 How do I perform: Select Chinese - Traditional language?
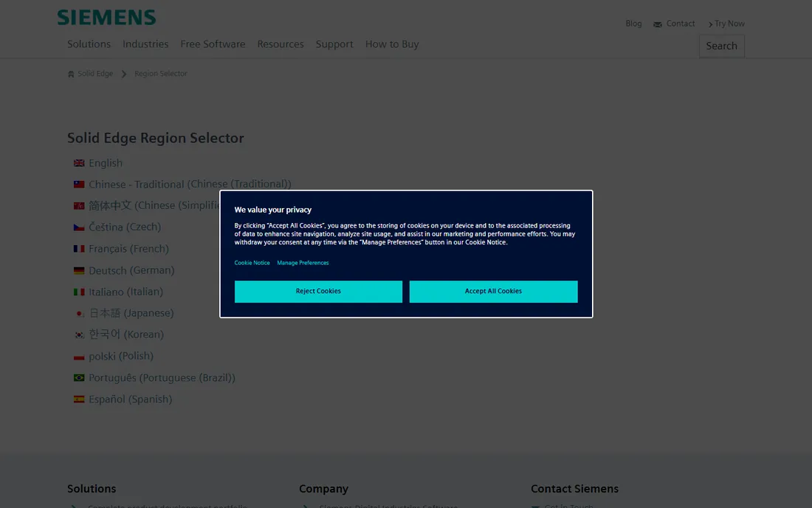coord(190,185)
